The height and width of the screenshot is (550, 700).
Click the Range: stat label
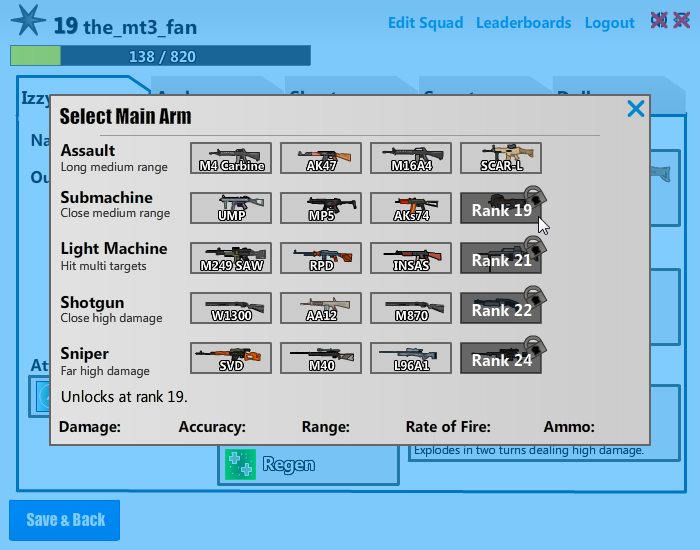(x=325, y=427)
